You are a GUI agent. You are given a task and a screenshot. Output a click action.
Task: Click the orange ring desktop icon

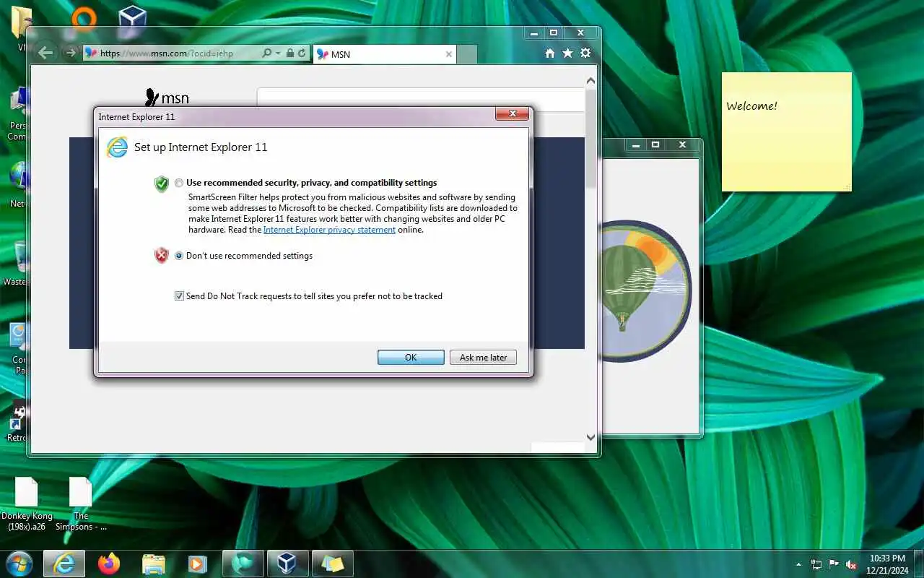click(x=84, y=18)
